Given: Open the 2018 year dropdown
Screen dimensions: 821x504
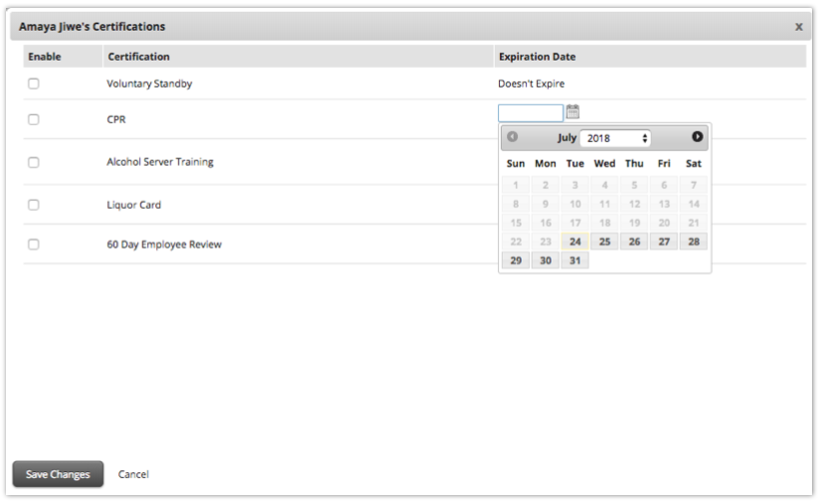Looking at the screenshot, I should (x=615, y=138).
